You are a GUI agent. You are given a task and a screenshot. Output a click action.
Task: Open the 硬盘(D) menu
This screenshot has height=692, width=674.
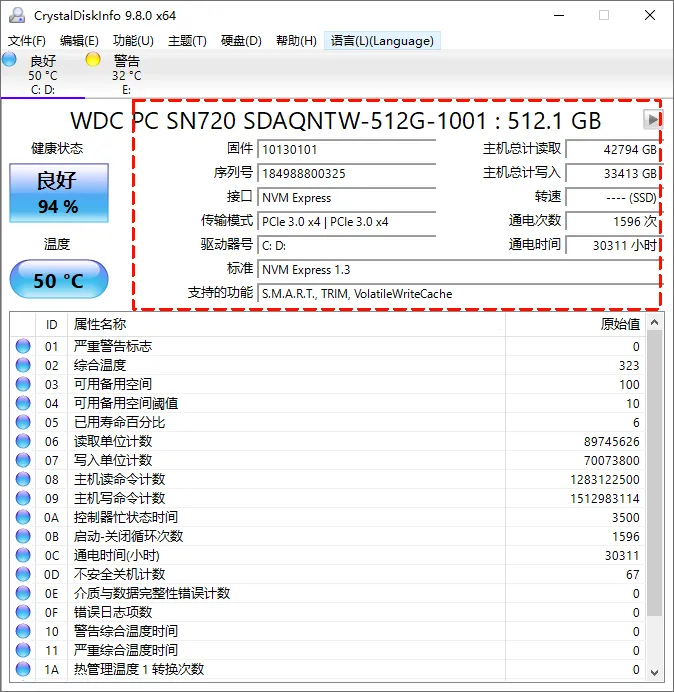241,41
